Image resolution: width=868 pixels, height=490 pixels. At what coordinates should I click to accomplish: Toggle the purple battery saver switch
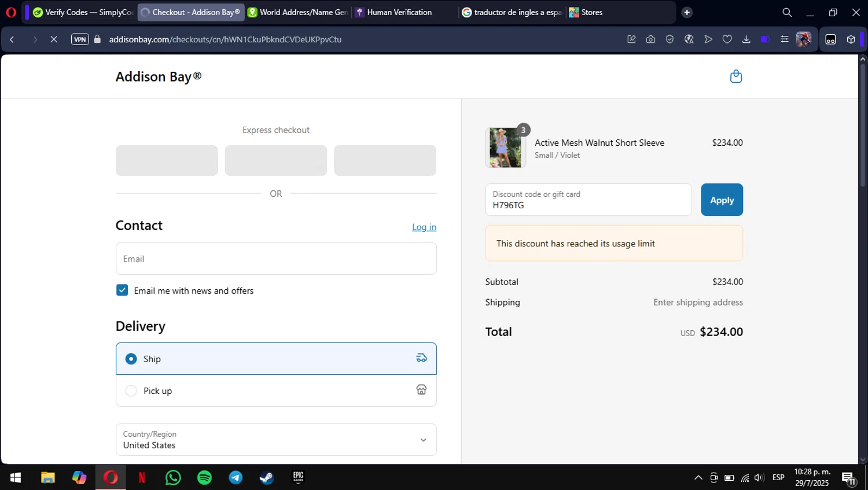click(x=765, y=39)
